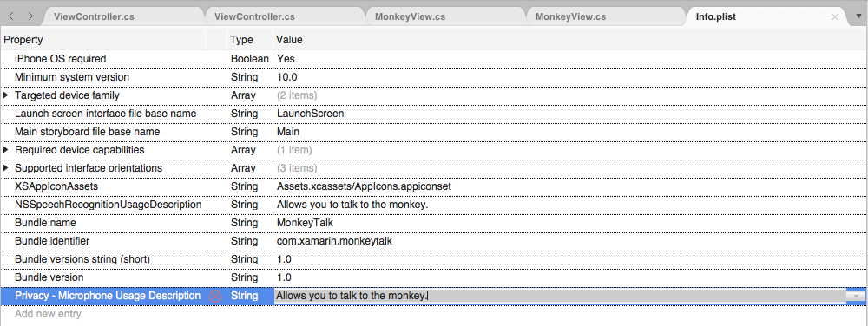The height and width of the screenshot is (326, 868).
Task: Close the Info.plist tab
Action: pyautogui.click(x=835, y=16)
